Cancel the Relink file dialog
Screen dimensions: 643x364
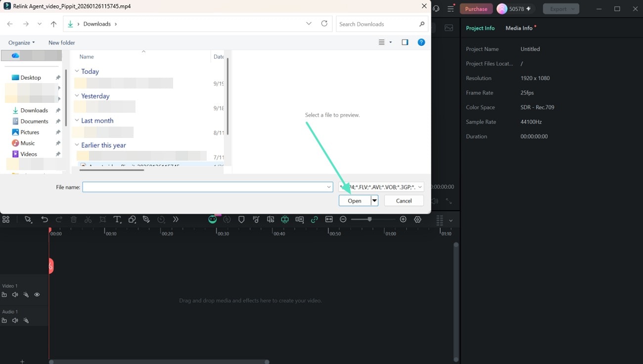click(x=404, y=201)
